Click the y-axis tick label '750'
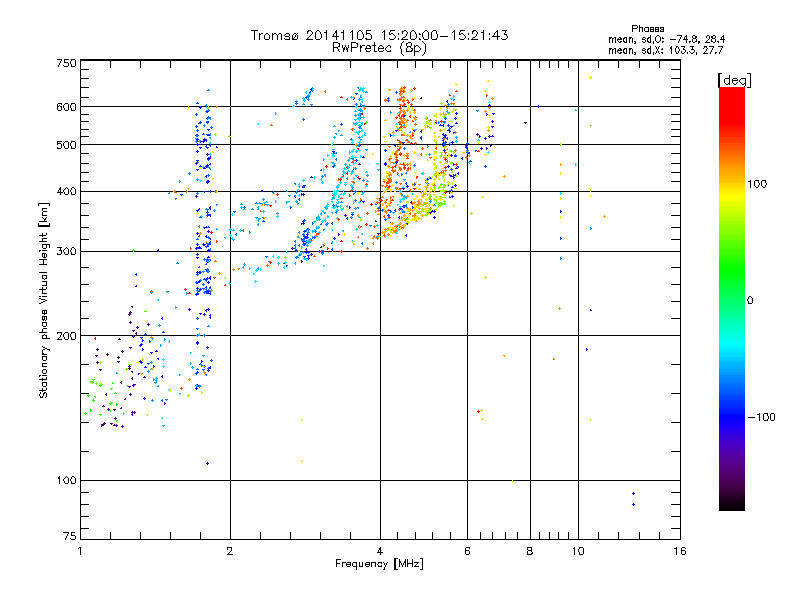 [66, 63]
